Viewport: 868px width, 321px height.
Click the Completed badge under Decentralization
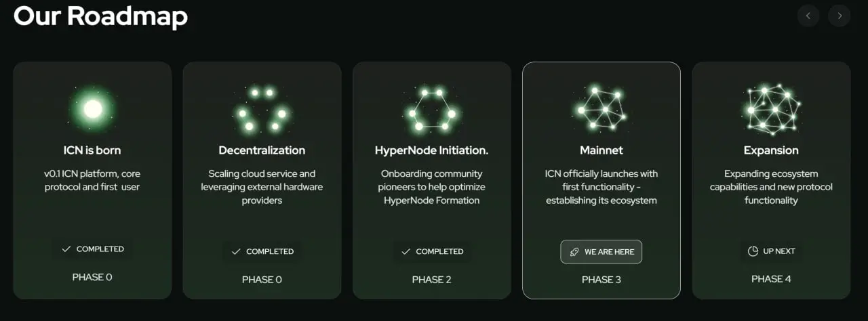click(262, 251)
